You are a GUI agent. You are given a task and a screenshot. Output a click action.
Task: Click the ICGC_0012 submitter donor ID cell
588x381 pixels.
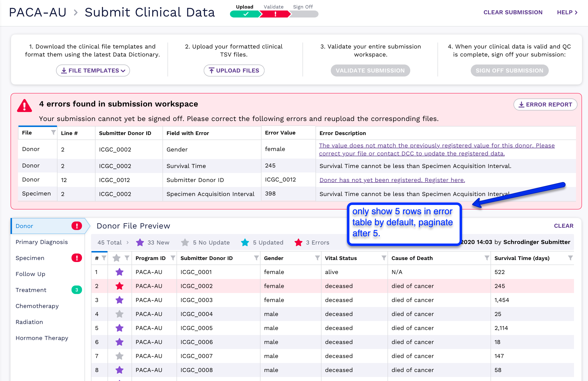129,180
